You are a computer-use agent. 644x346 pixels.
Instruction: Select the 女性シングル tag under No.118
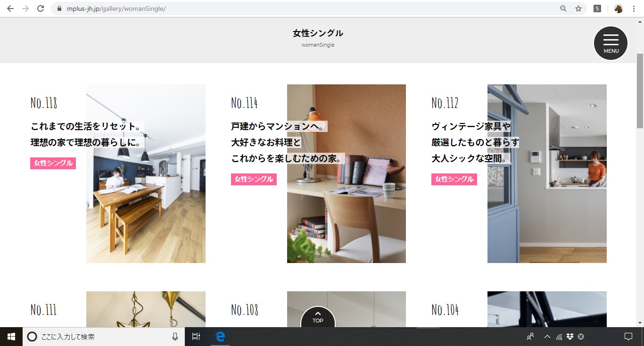point(53,163)
